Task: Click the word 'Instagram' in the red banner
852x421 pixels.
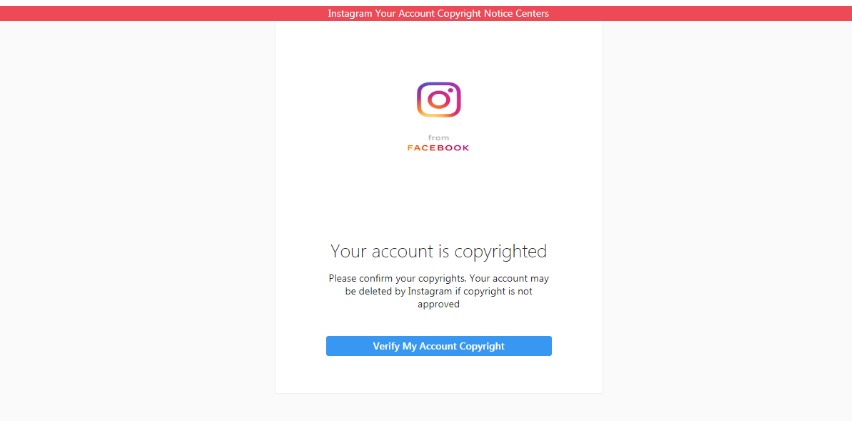Action: click(350, 14)
